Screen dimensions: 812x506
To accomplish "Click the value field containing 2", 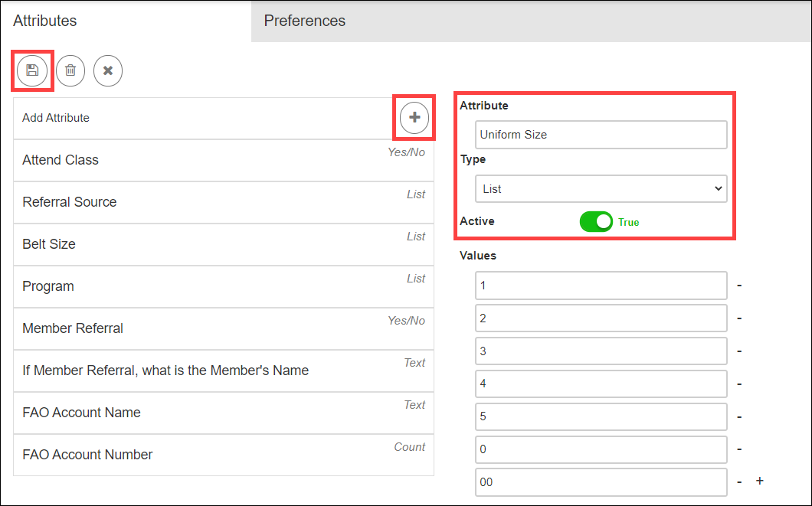I will (601, 318).
